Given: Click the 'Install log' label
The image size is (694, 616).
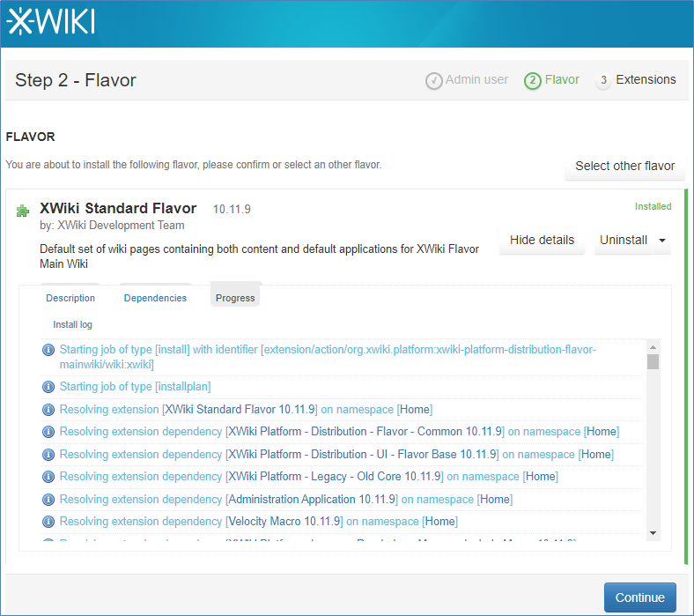Looking at the screenshot, I should click(72, 324).
